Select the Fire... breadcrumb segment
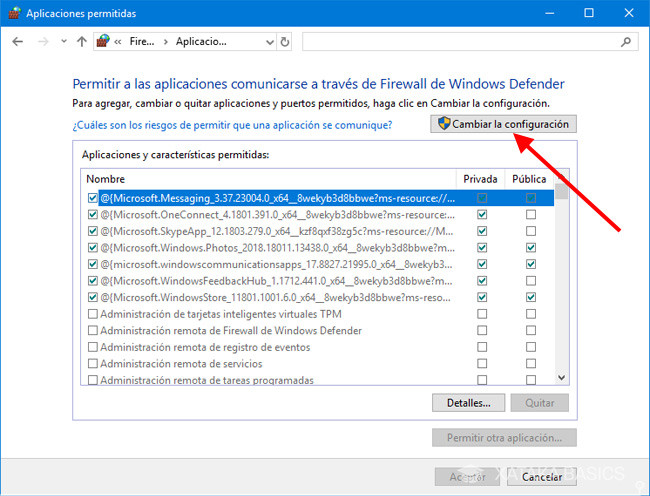Screen dimensions: 650x496 (142, 41)
